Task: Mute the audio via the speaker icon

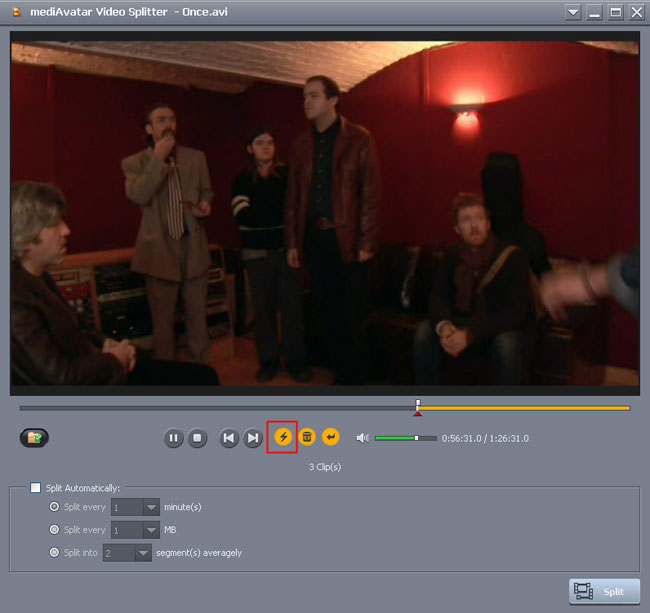Action: pyautogui.click(x=362, y=438)
